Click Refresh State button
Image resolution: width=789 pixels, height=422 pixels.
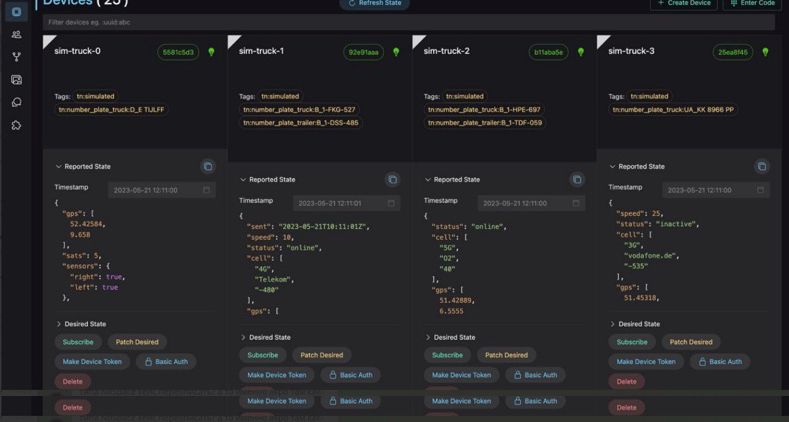(375, 4)
